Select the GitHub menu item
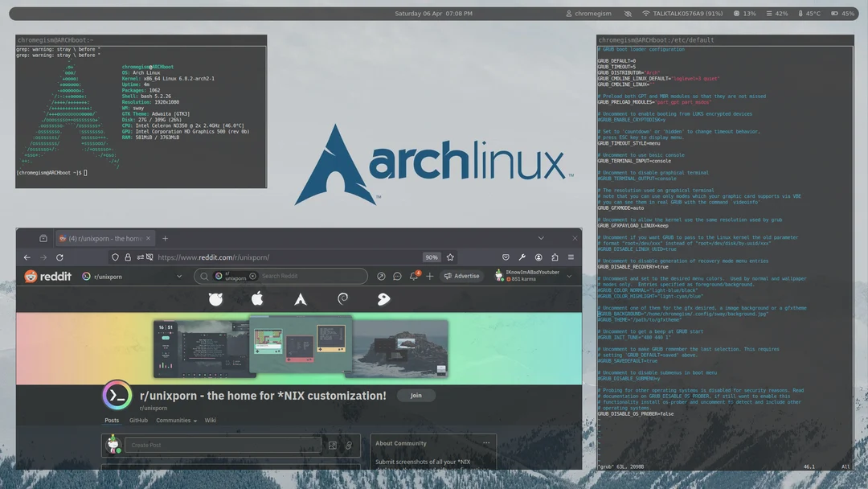The image size is (868, 489). 138,420
